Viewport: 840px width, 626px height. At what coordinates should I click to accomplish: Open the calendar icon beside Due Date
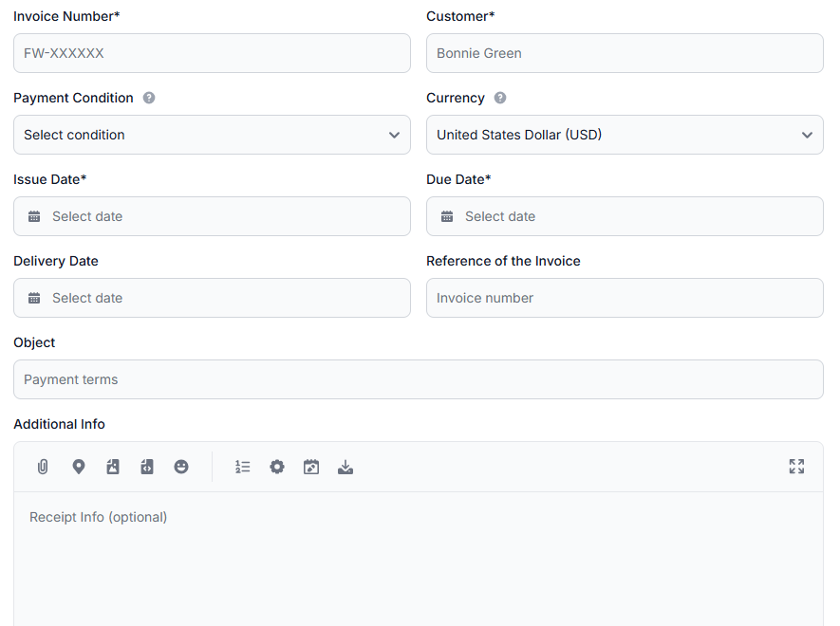(x=447, y=216)
